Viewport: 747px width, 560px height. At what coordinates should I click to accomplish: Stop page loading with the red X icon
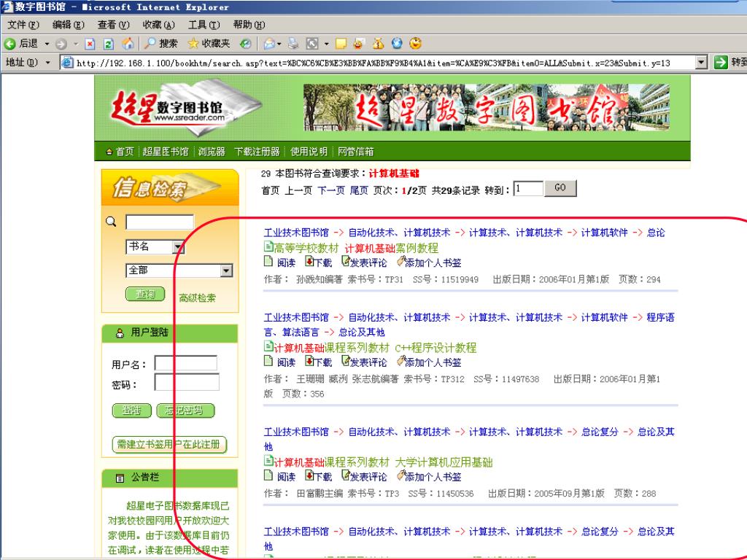point(90,44)
